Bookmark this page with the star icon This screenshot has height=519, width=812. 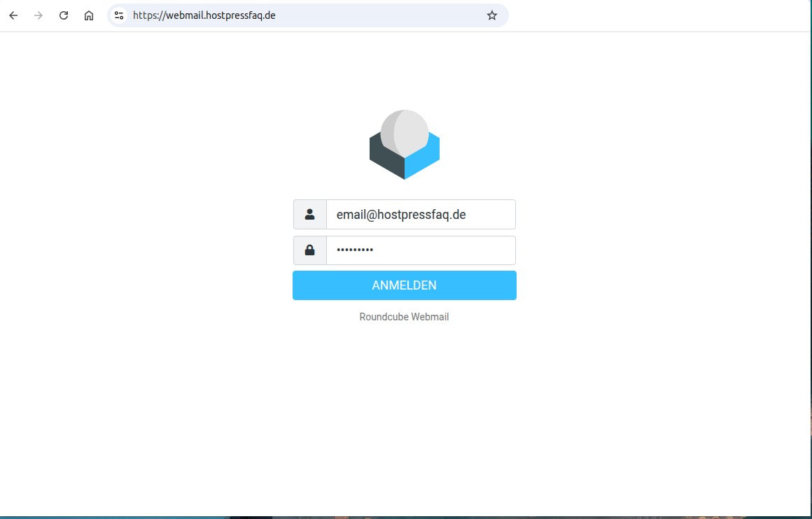[x=492, y=15]
